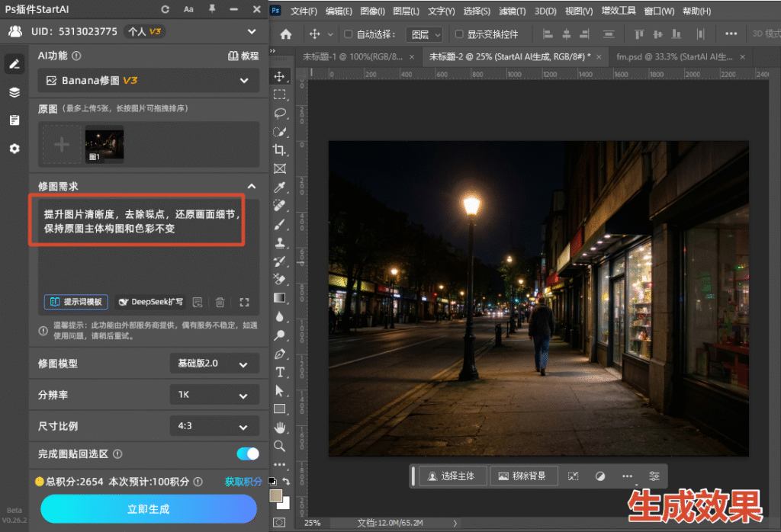Toggle Quick Mask mode icon
The image size is (781, 532).
pos(279,522)
